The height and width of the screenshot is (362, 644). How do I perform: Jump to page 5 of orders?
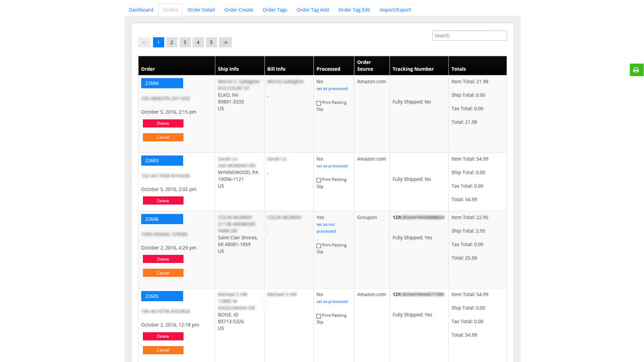211,42
